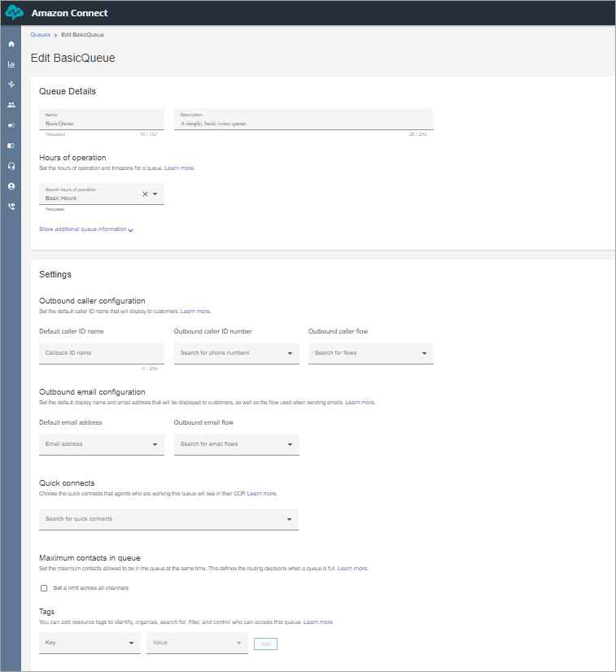This screenshot has height=672, width=616.
Task: Click Learn more under Hours of operation
Action: (180, 168)
